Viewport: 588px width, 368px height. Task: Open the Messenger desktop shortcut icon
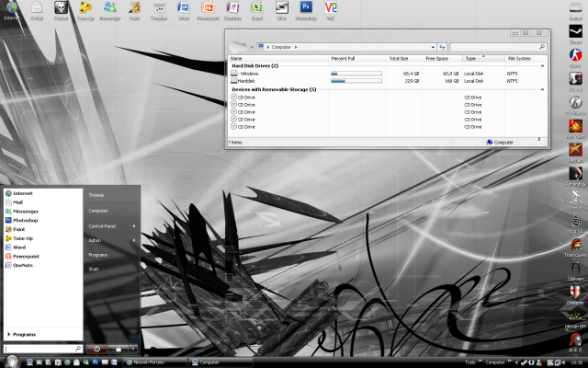tap(110, 10)
